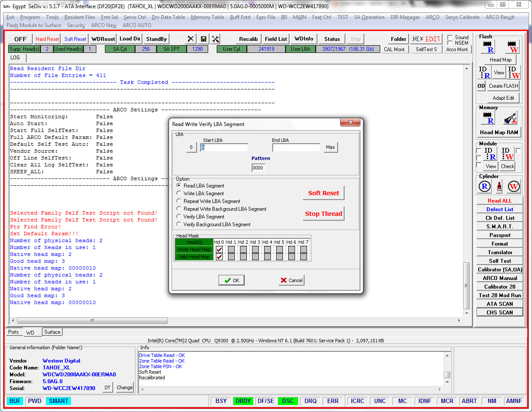532x412 pixels.
Task: Open the SA Operation menu
Action: pos(369,17)
